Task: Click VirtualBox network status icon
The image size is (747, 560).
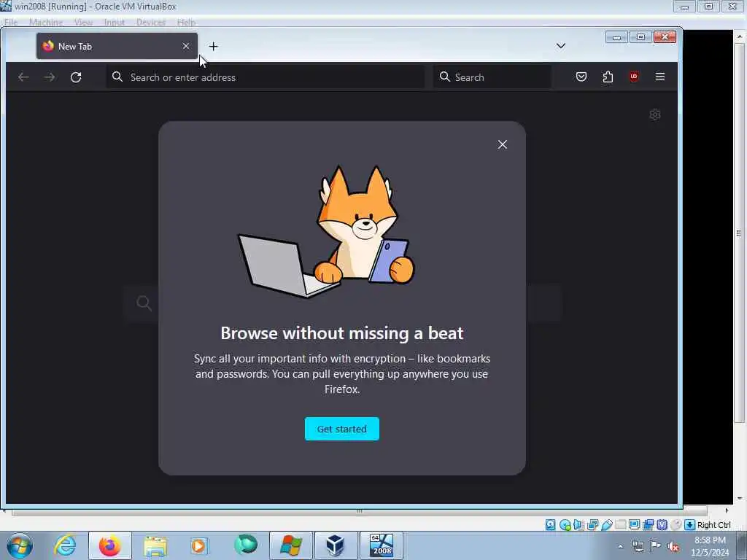Action: 592,525
